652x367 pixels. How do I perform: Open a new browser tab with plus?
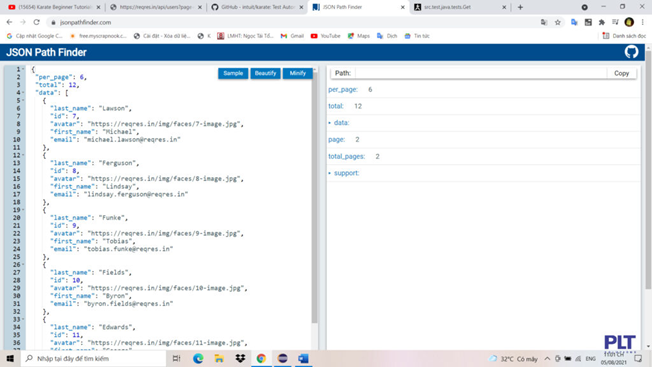point(520,7)
